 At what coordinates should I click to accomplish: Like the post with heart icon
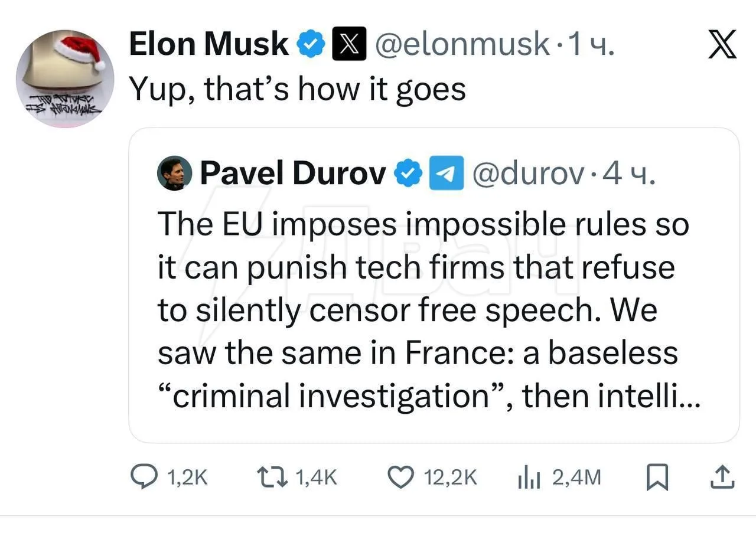click(x=400, y=478)
